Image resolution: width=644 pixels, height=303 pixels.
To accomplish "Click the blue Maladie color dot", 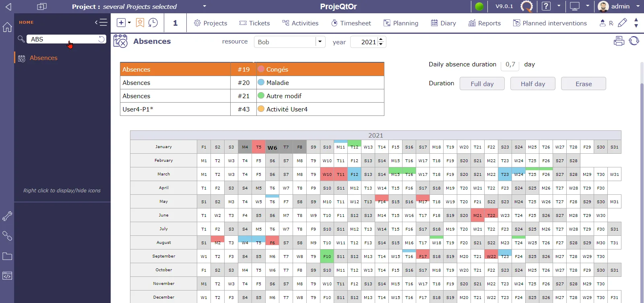I will (x=261, y=82).
